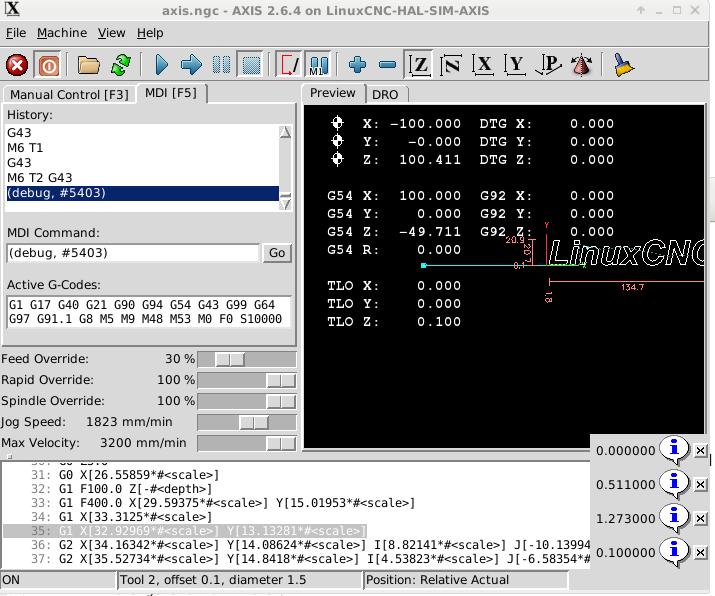This screenshot has width=715, height=596.
Task: Switch to MDI [F5] tab
Action: (x=171, y=93)
